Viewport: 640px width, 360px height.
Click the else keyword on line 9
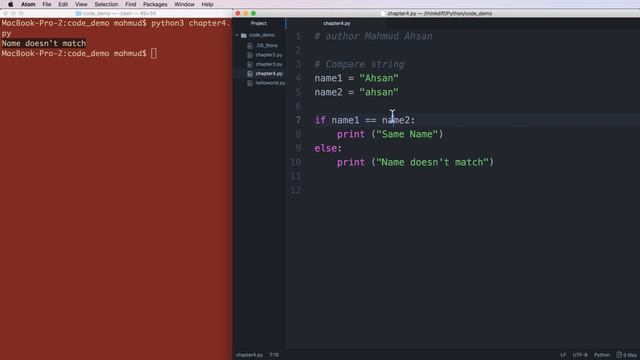tap(325, 148)
